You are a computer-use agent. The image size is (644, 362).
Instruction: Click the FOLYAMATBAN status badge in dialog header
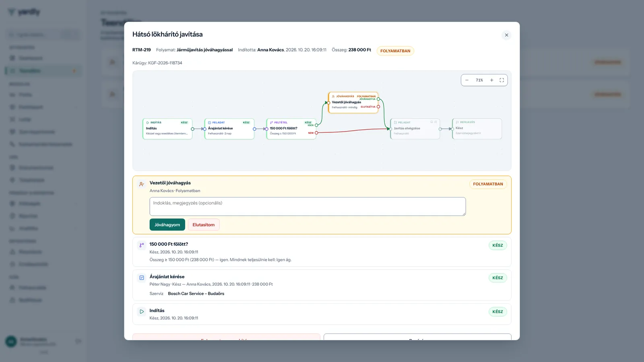click(395, 51)
